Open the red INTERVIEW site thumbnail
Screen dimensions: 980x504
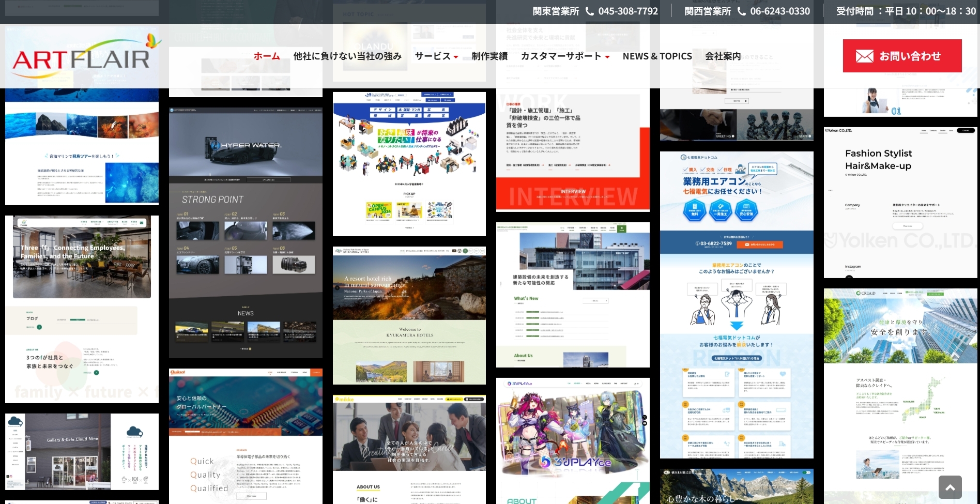pyautogui.click(x=573, y=150)
